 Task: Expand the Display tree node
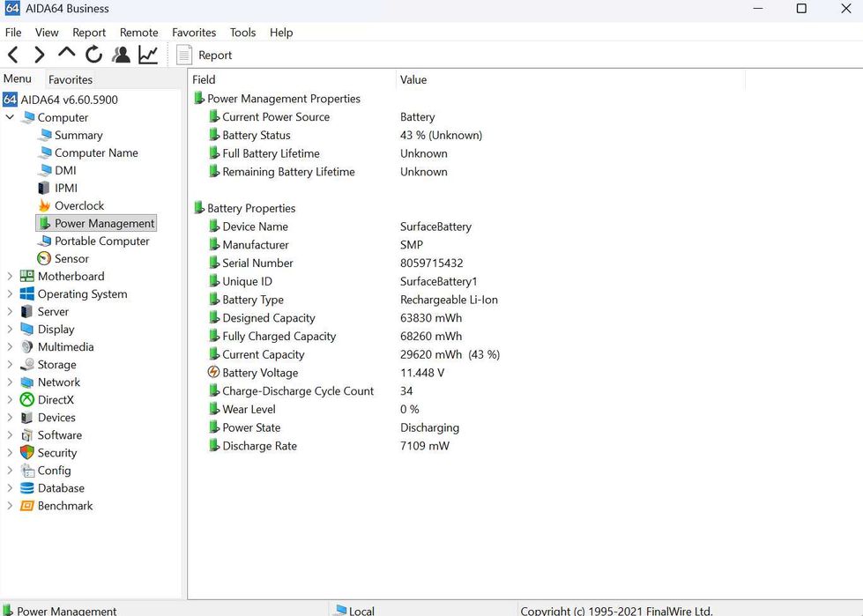pos(10,329)
